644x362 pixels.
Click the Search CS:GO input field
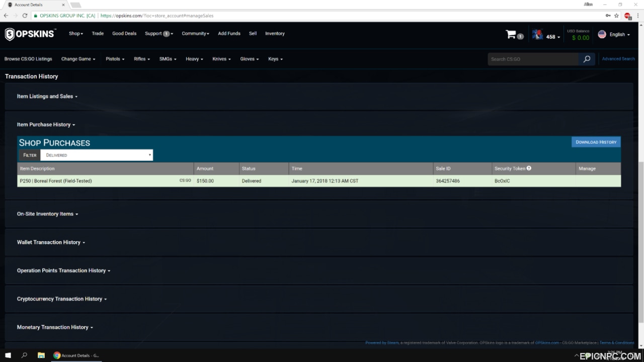coord(533,59)
